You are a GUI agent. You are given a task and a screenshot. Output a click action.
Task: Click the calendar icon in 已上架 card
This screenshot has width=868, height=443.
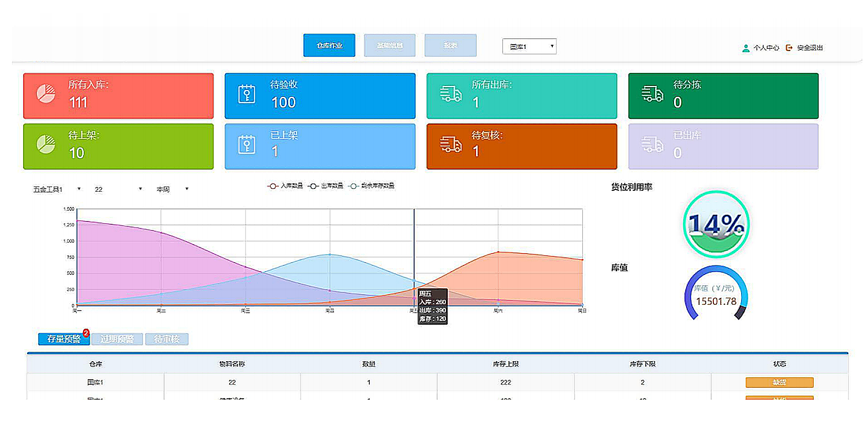point(246,145)
